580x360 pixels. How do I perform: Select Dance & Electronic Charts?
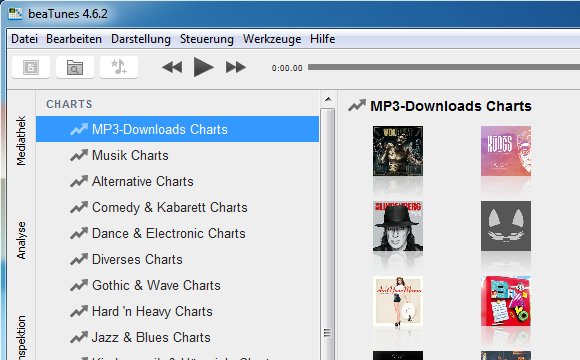[x=177, y=233]
